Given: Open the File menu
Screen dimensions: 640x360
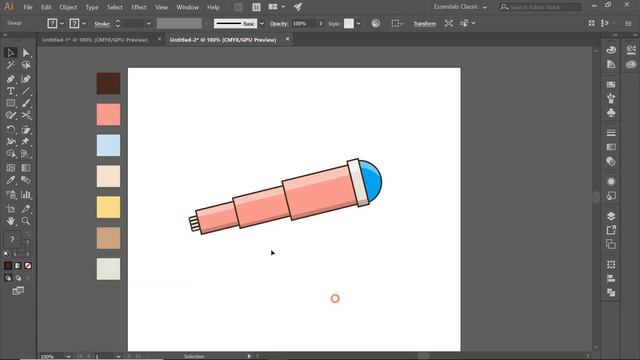Looking at the screenshot, I should (x=28, y=7).
